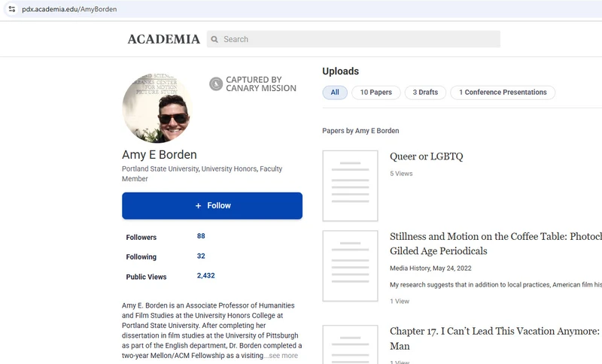Open the Queer or LGBTQ paper title

(426, 156)
